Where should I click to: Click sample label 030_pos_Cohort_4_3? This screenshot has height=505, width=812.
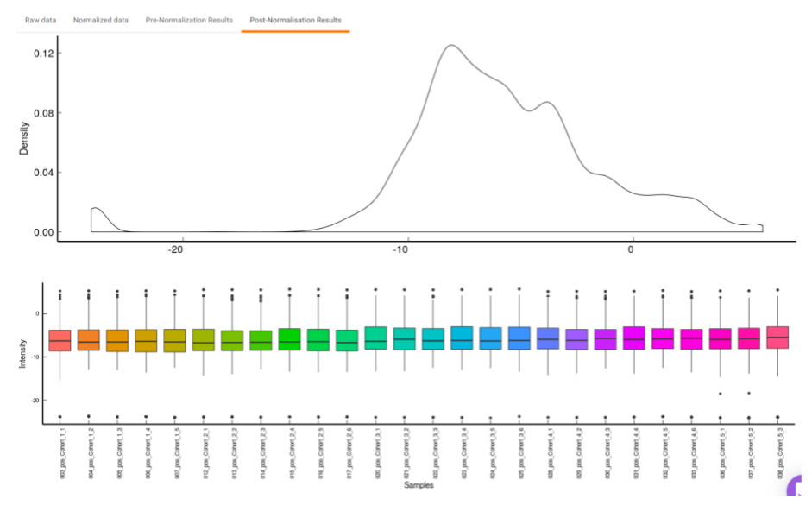click(x=608, y=454)
